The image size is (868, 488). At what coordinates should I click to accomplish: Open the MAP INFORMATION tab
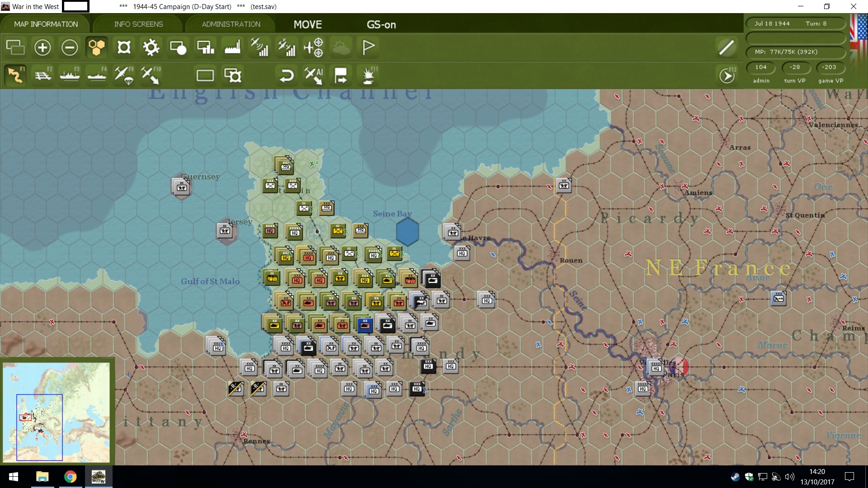[46, 24]
